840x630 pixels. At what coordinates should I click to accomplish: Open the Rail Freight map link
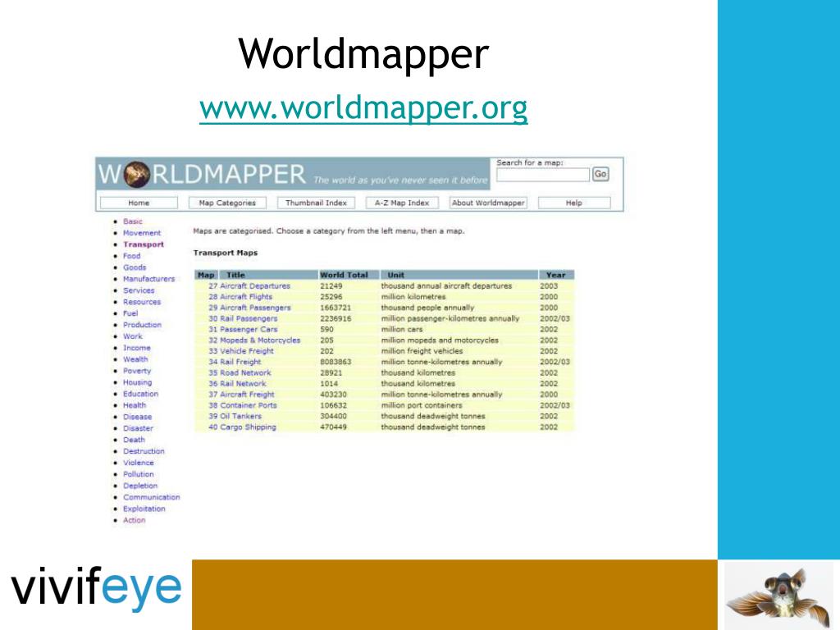[x=240, y=362]
